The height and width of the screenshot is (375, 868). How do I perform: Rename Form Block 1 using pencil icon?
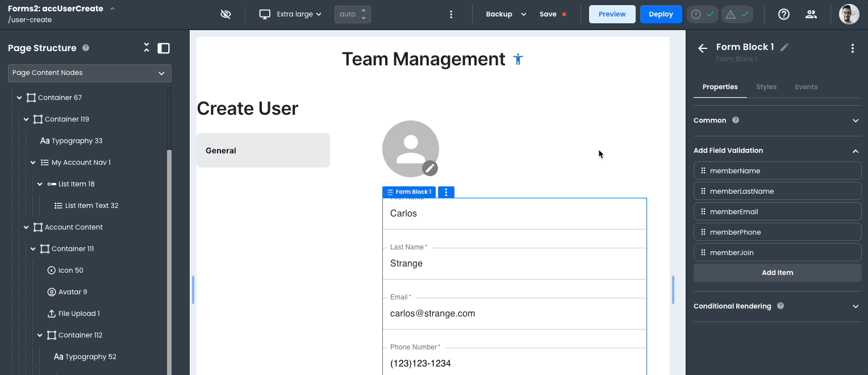click(x=784, y=47)
